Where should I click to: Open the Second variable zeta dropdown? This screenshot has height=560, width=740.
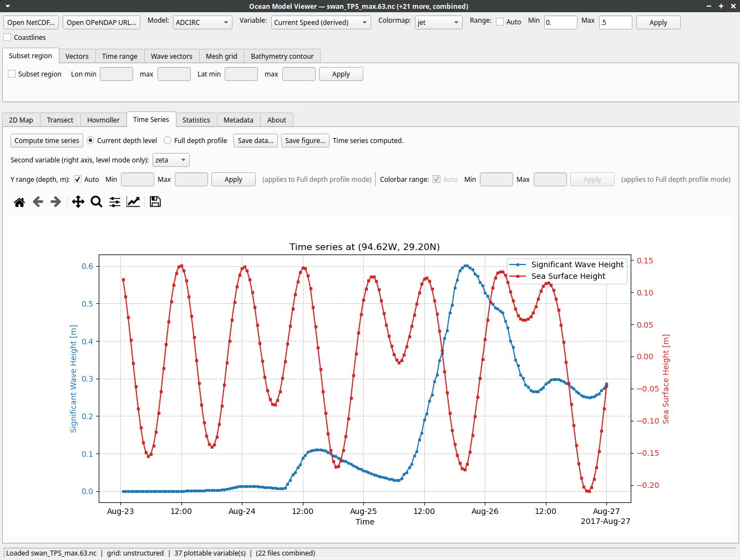tap(171, 160)
